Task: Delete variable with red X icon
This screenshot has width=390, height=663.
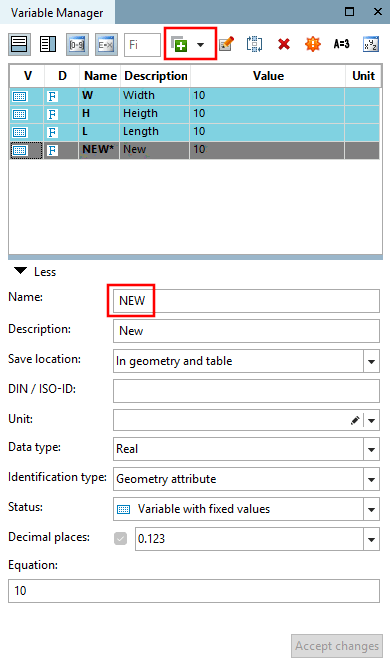Action: click(284, 44)
